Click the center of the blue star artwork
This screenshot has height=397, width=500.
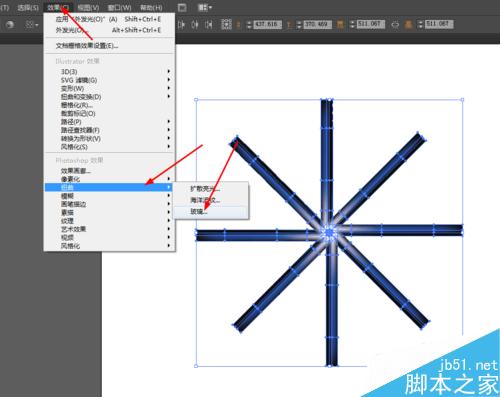[329, 232]
